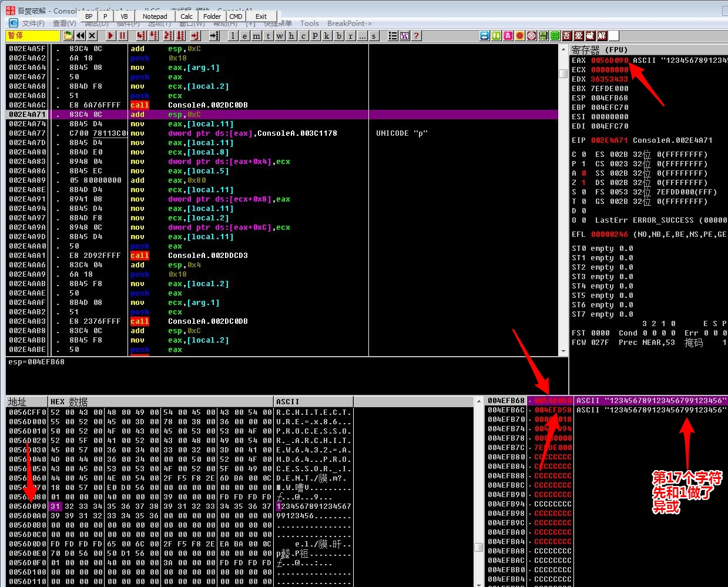Image resolution: width=728 pixels, height=587 pixels.
Task: Open the Memory map 'm' window button
Action: click(x=257, y=36)
